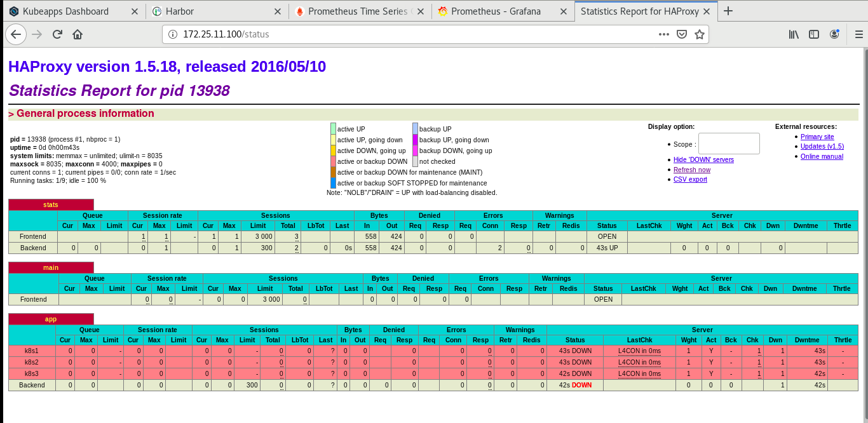
Task: Click 42s DOWN status of k8s3
Action: point(575,373)
